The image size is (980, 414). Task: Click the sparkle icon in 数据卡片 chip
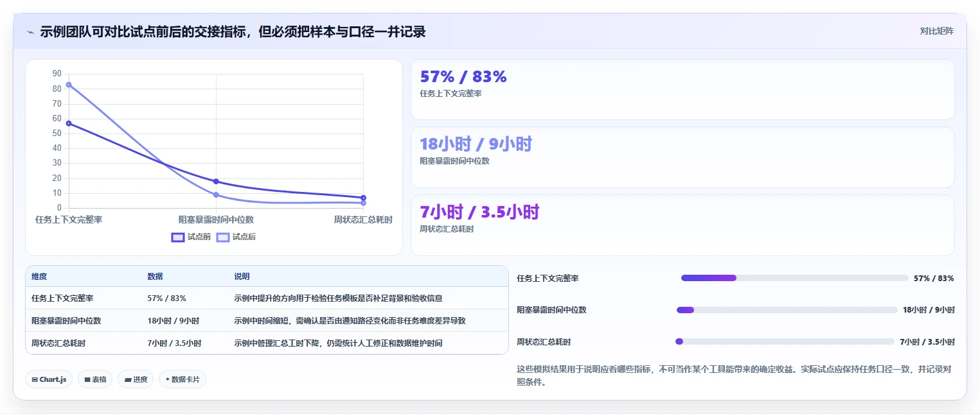[167, 379]
